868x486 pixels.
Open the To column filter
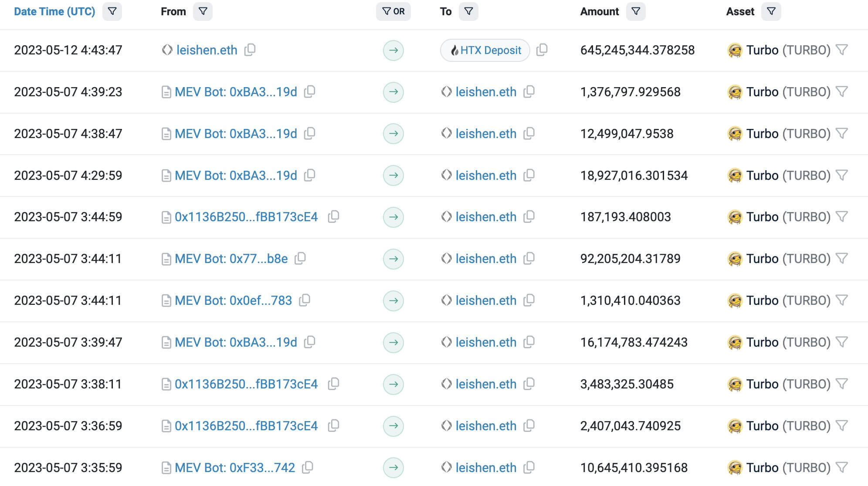pyautogui.click(x=468, y=12)
